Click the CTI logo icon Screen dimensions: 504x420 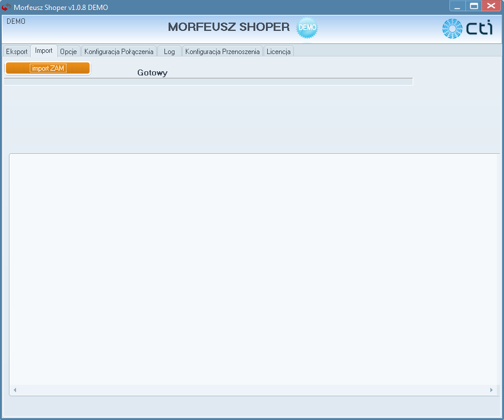pos(467,29)
